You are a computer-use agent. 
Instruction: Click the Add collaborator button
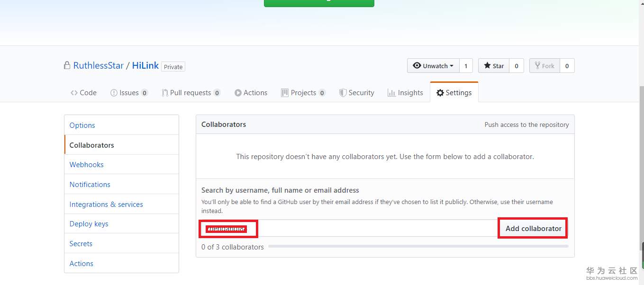pos(533,229)
